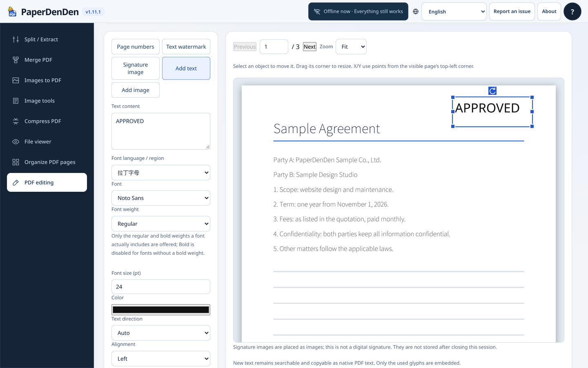Choose the Signature image tool
The image size is (588, 368).
pyautogui.click(x=136, y=68)
